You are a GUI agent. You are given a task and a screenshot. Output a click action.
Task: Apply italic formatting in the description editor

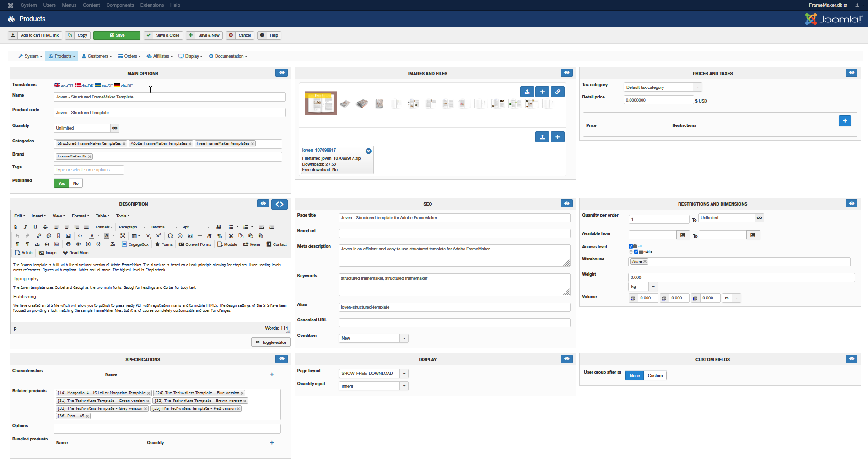point(25,227)
